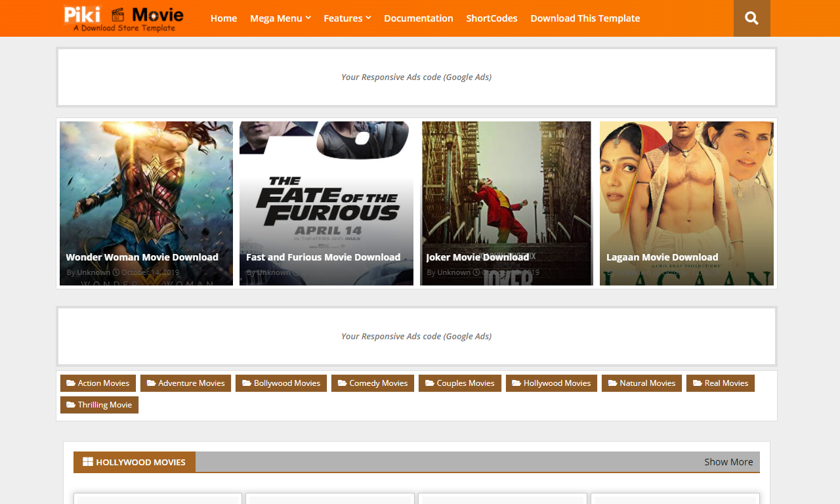Select the Couples Movies category
Image resolution: width=840 pixels, height=504 pixels.
point(460,383)
